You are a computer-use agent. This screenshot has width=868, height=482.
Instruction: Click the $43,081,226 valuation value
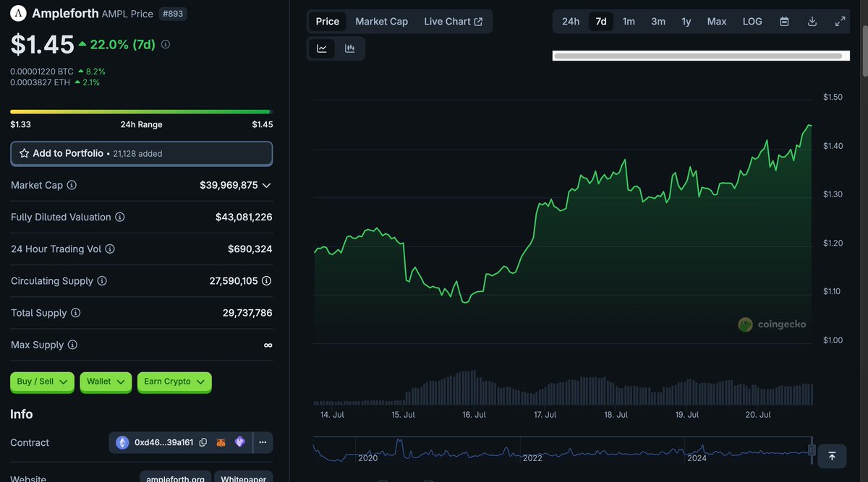point(244,217)
